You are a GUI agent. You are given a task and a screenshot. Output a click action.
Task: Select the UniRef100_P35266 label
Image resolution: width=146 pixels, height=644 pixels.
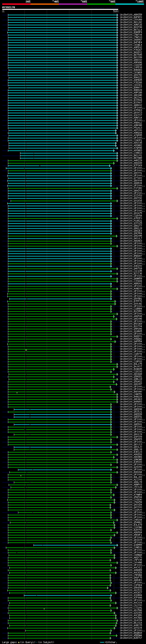point(131,82)
